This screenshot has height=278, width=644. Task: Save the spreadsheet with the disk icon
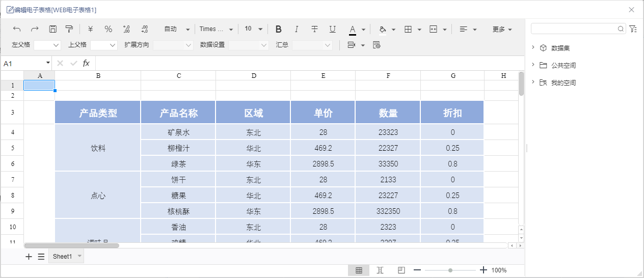(52, 29)
